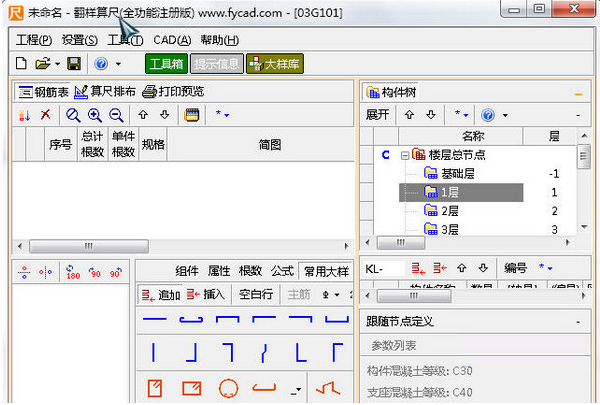600x405 pixels.
Task: Open the 帮助(H) menu
Action: (220, 40)
